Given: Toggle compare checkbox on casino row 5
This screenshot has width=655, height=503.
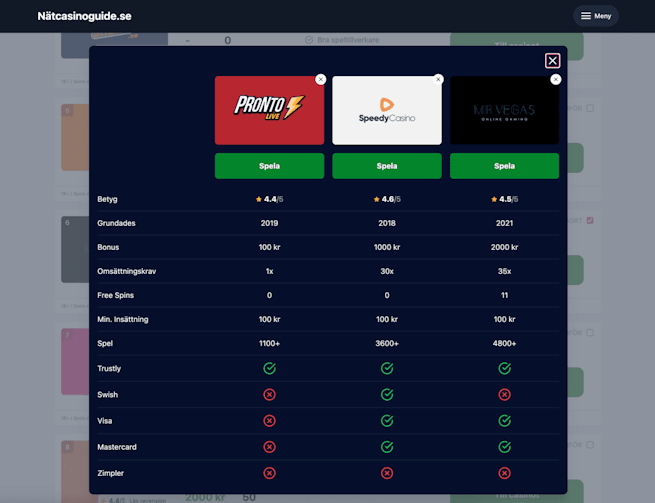Looking at the screenshot, I should 590,108.
